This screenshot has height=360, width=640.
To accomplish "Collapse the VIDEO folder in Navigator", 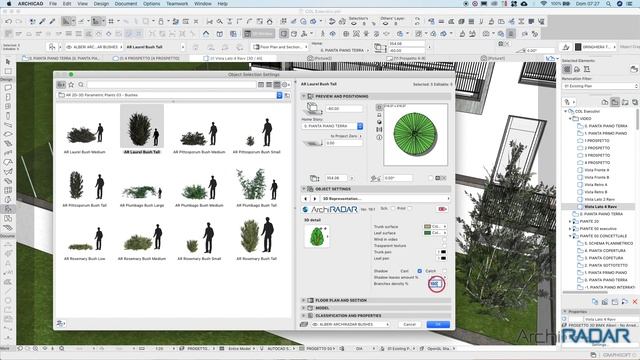I will pos(570,118).
